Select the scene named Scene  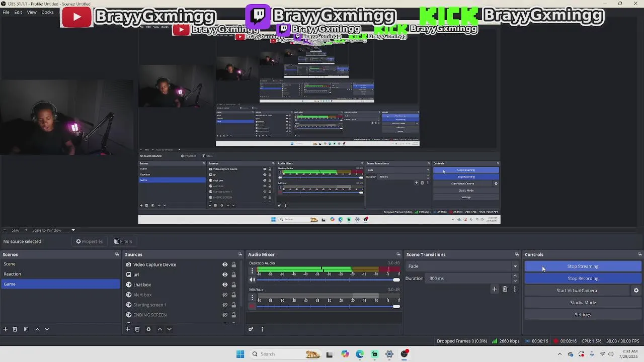pos(60,264)
